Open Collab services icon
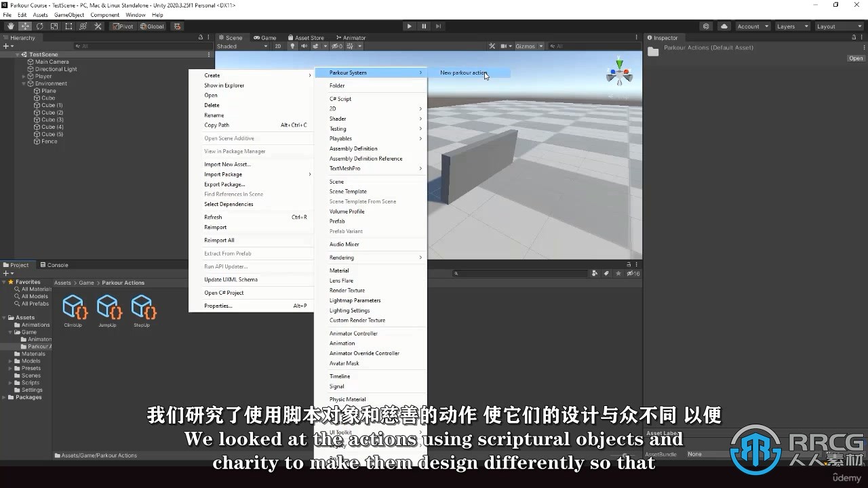Image resolution: width=868 pixels, height=488 pixels. click(707, 26)
